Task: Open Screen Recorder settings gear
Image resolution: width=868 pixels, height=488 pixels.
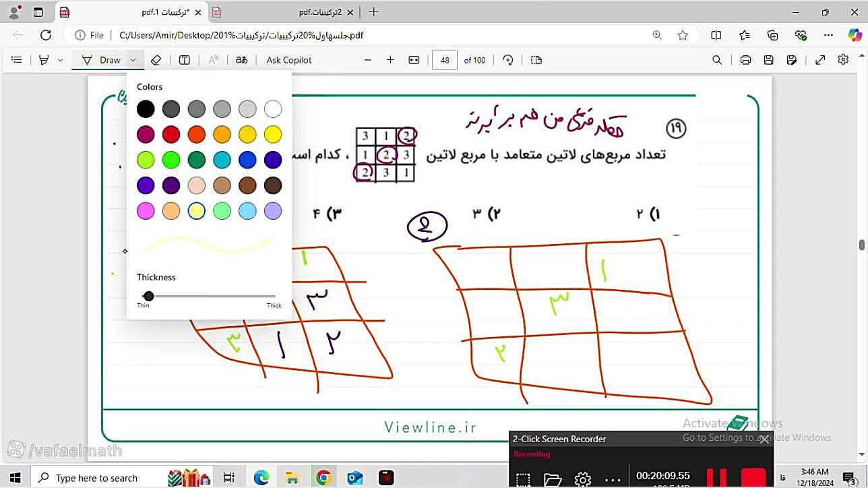Action: 583,479
